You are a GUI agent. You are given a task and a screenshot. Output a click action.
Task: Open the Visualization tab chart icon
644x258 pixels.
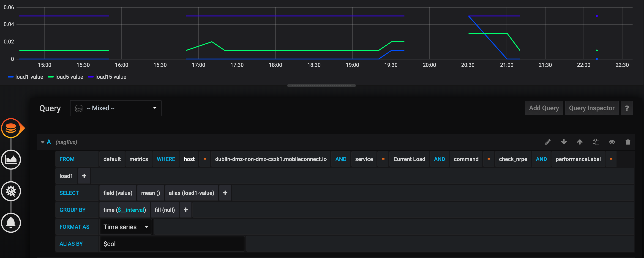pos(11,159)
